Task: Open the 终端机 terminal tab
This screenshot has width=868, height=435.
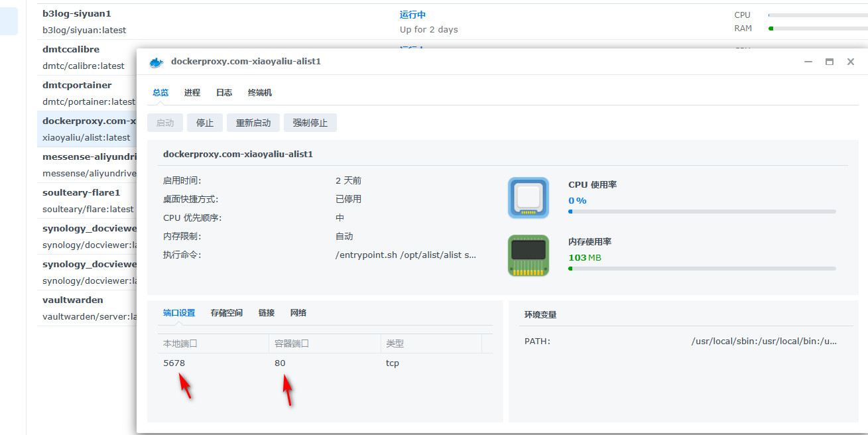Action: (260, 93)
